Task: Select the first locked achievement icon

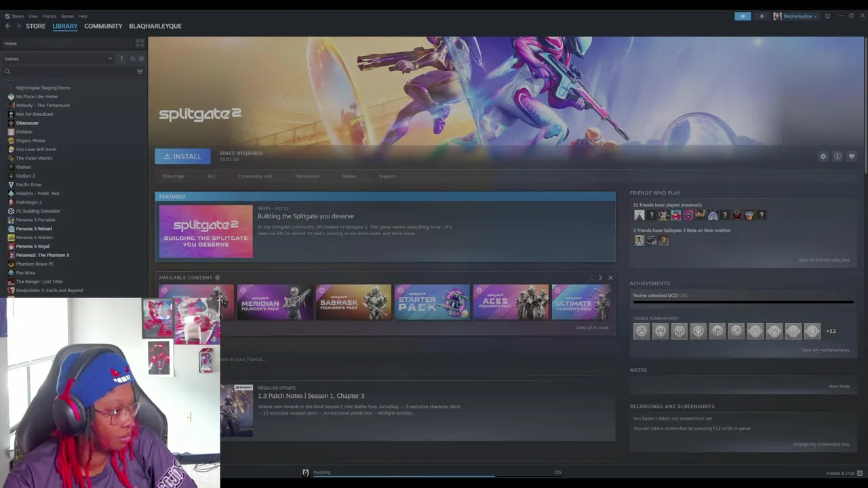Action: [x=641, y=331]
